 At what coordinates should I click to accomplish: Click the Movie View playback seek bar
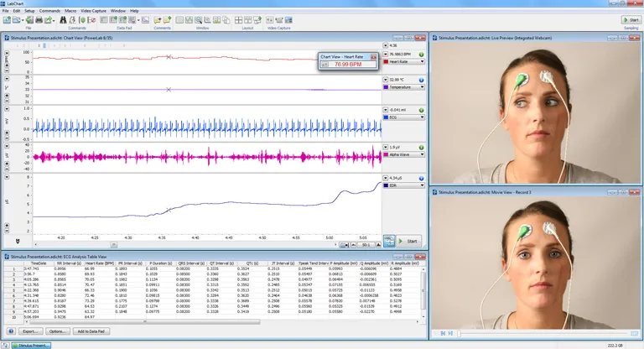(x=545, y=334)
